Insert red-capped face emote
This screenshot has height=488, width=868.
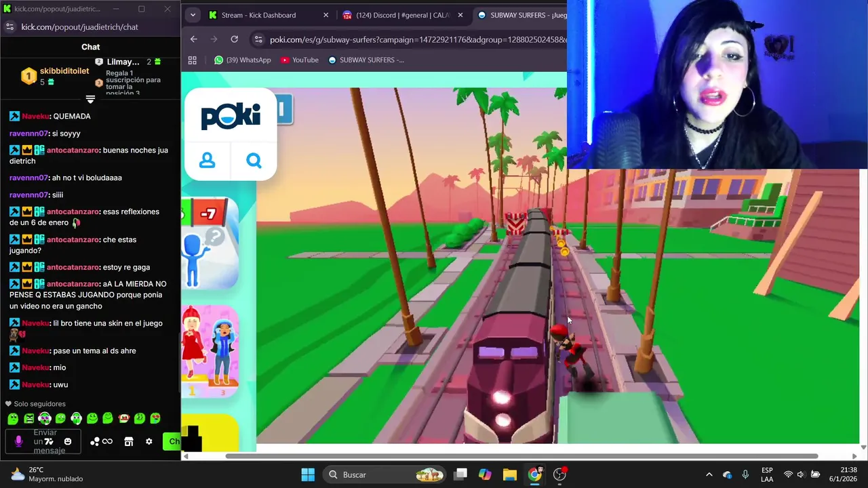pos(124,419)
